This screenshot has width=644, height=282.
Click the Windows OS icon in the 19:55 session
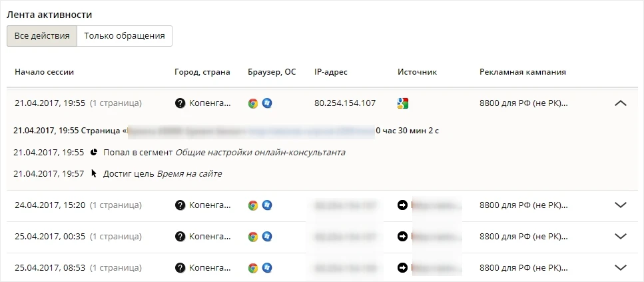coord(267,103)
